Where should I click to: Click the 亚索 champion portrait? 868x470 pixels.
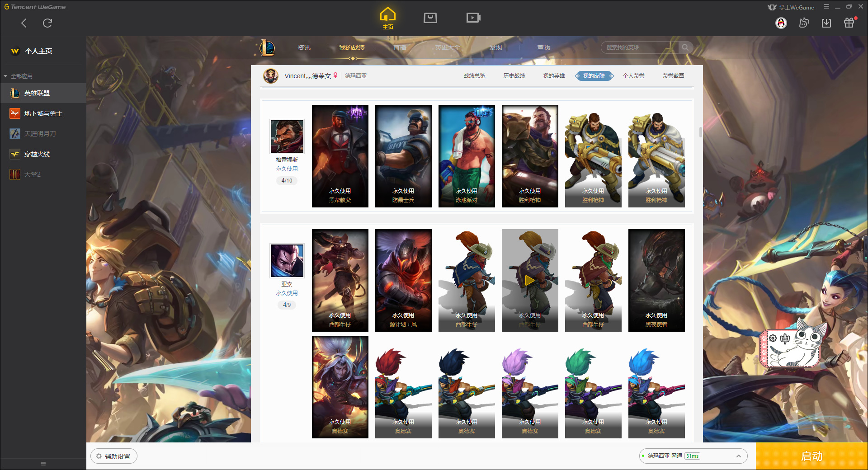[x=287, y=261]
